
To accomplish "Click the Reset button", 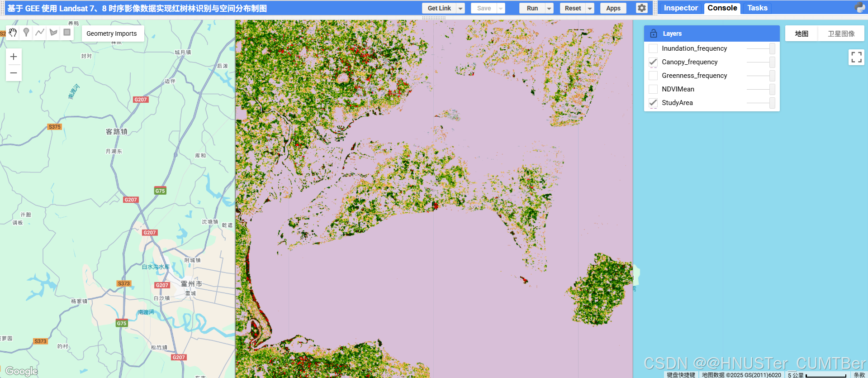I will click(x=573, y=8).
